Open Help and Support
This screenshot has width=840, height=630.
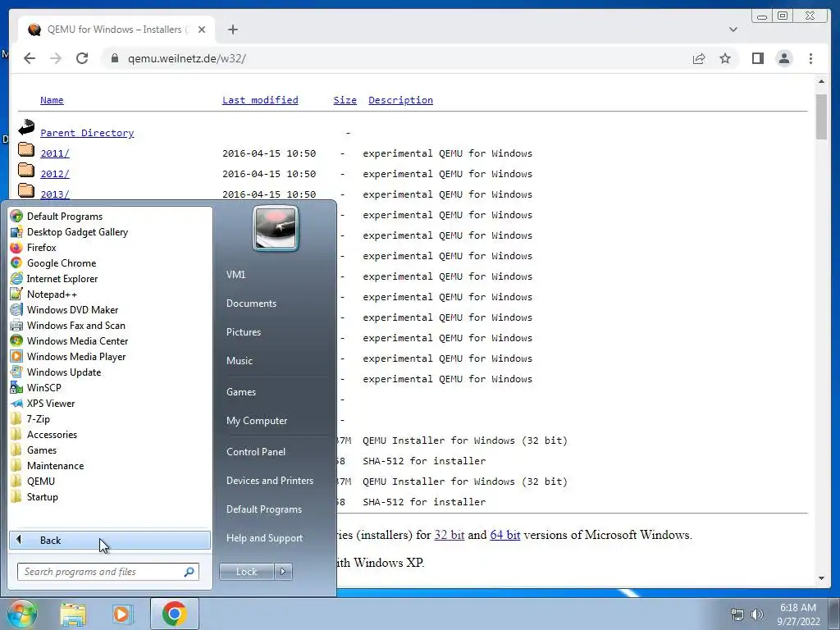point(264,538)
